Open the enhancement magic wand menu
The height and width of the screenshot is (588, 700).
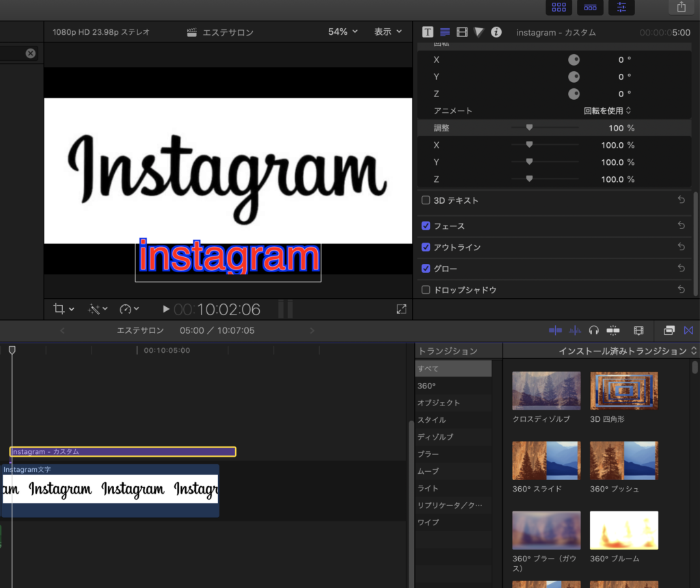coord(97,309)
